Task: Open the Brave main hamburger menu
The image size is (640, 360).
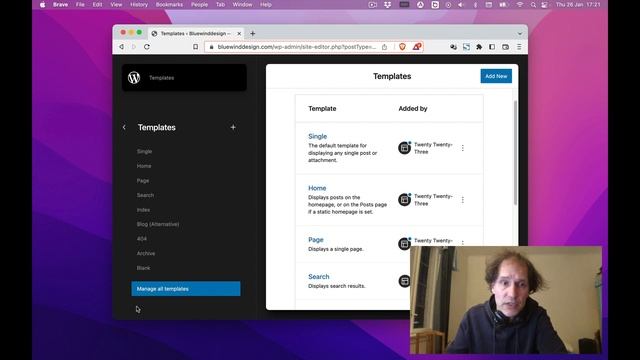Action: [x=519, y=47]
